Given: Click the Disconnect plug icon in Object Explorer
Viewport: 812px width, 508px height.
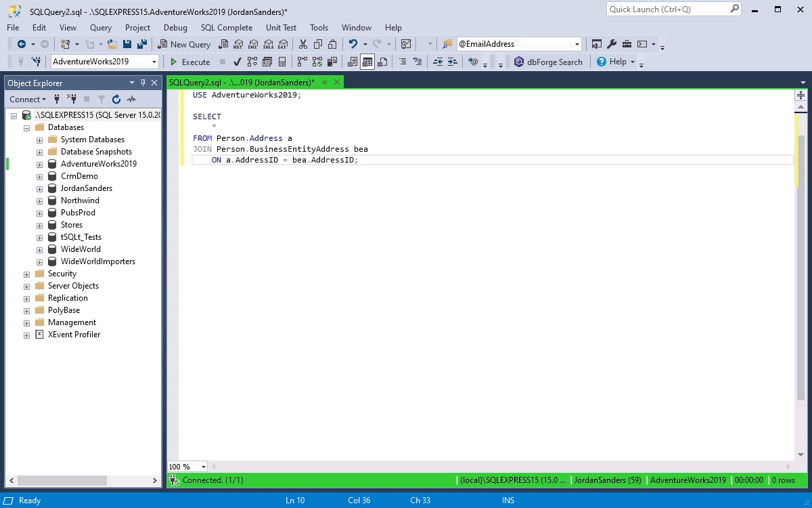Looking at the screenshot, I should tap(71, 100).
